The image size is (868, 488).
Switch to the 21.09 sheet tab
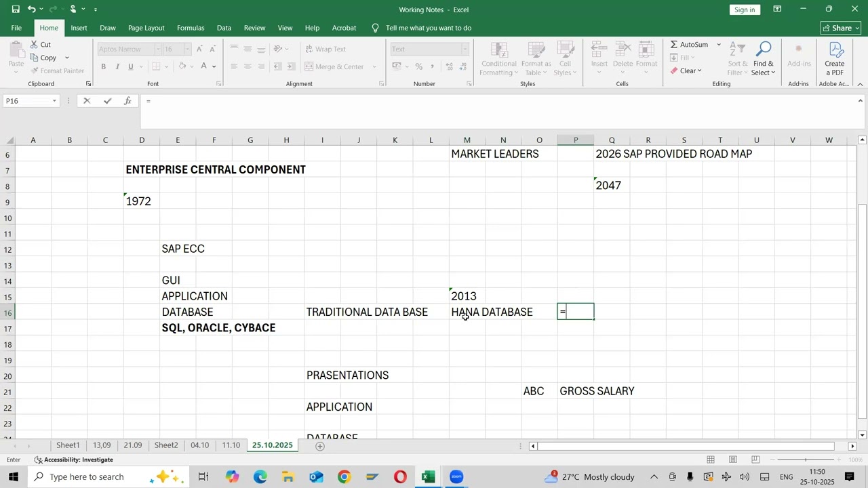[133, 445]
